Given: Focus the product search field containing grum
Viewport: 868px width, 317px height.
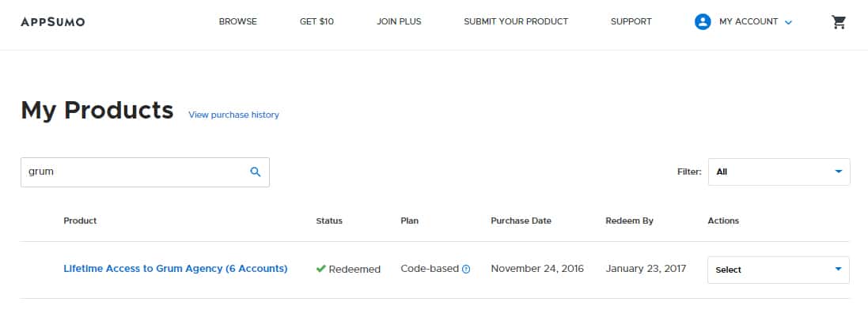Looking at the screenshot, I should pos(145,172).
